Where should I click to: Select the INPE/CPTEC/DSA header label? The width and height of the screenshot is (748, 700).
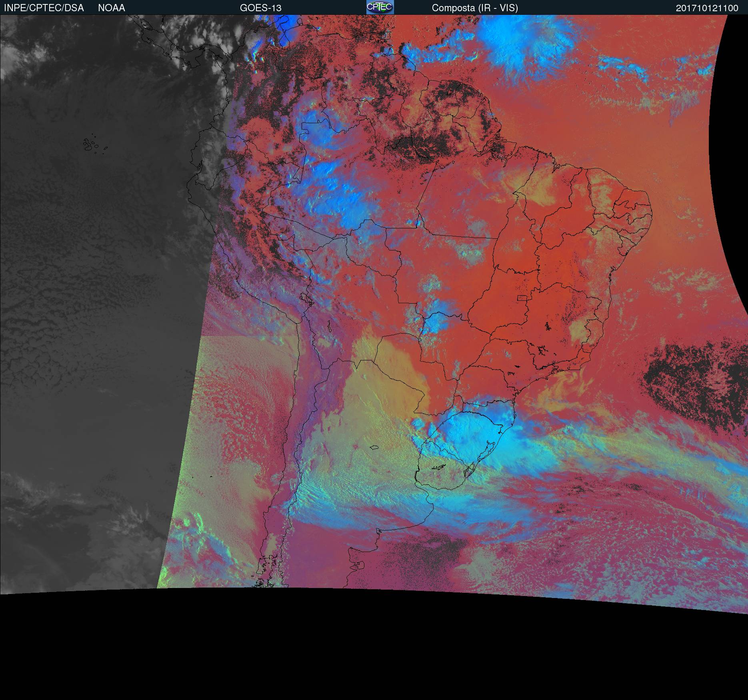point(44,8)
